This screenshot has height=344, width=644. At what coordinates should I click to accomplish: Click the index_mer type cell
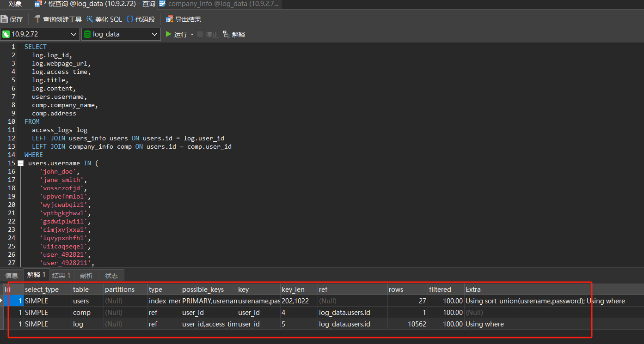(164, 301)
